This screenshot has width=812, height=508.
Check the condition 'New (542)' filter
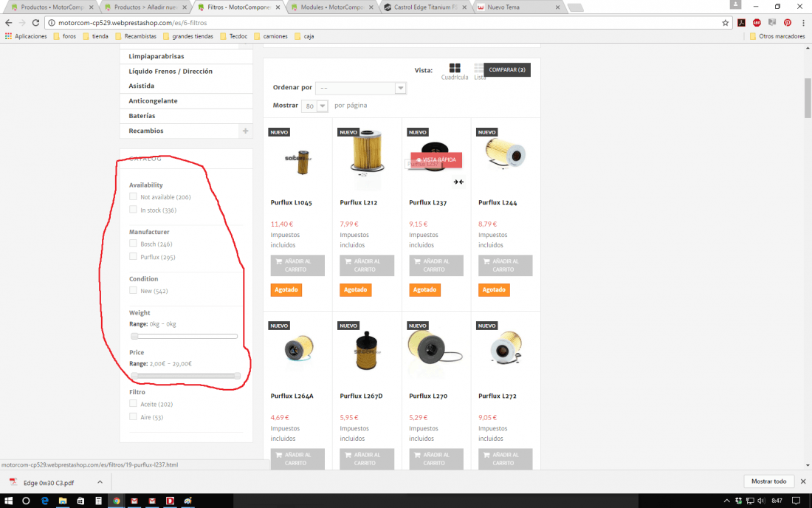point(133,290)
